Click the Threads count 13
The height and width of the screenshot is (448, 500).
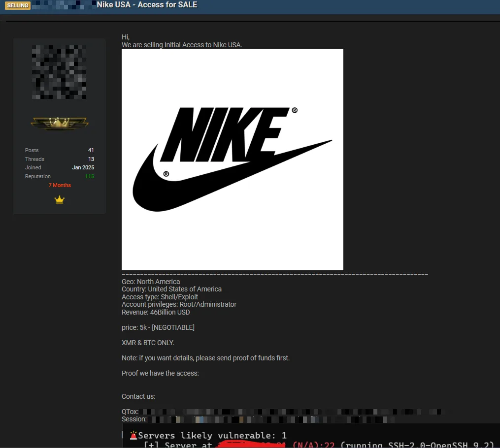click(91, 159)
